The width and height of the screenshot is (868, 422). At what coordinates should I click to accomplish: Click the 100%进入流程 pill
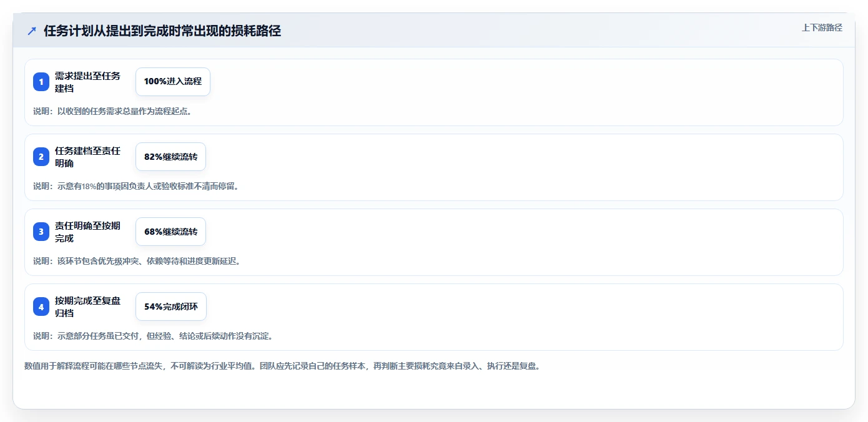point(173,82)
